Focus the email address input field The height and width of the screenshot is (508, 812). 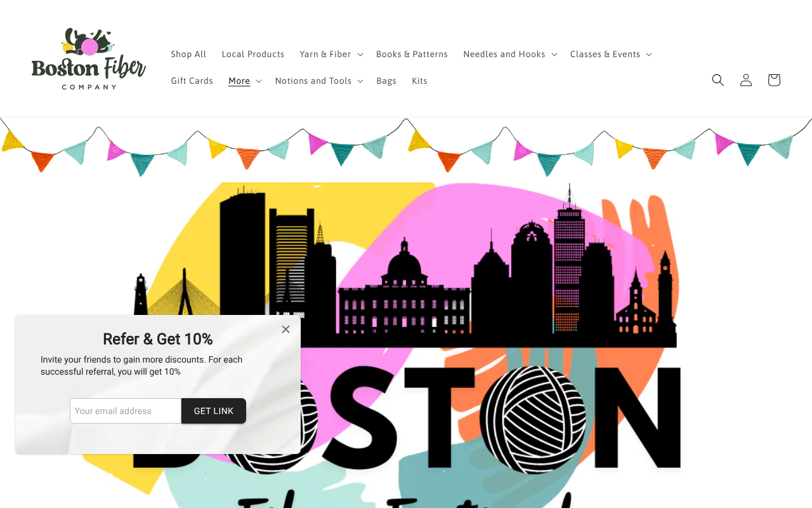click(126, 411)
